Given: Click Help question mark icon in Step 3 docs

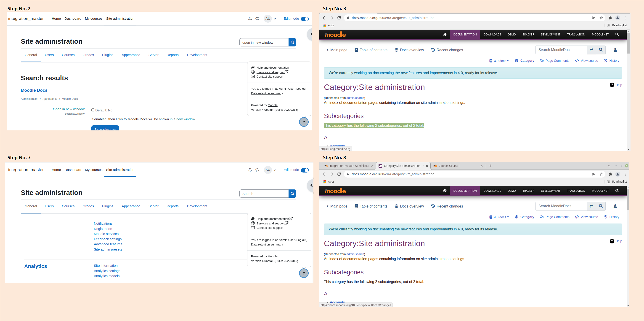Looking at the screenshot, I should tap(612, 85).
